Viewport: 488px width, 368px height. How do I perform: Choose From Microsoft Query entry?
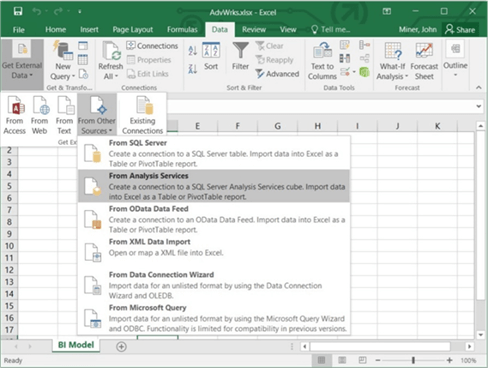pos(214,318)
